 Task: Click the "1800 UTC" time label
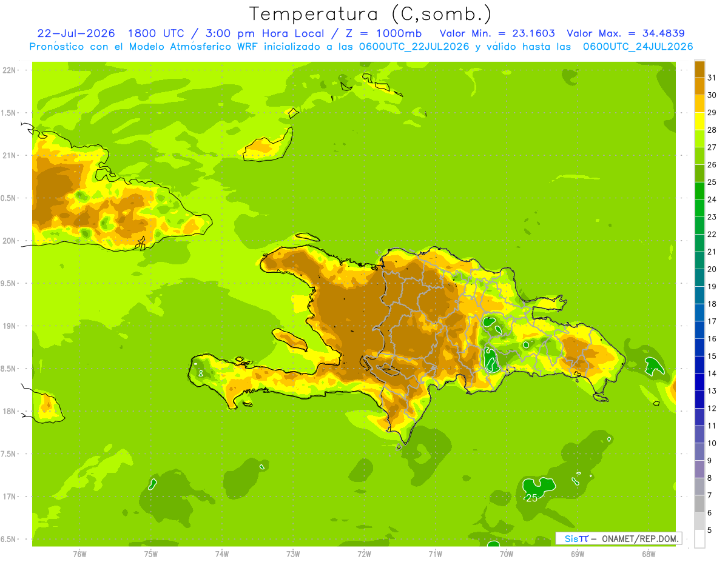tap(157, 33)
